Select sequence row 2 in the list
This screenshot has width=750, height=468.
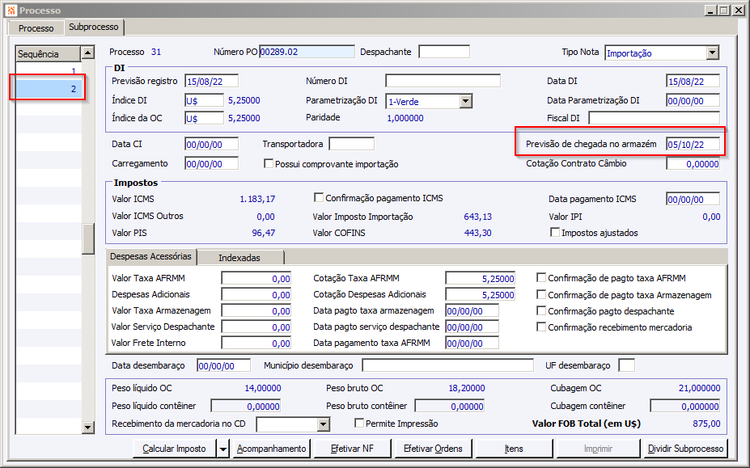coord(48,89)
